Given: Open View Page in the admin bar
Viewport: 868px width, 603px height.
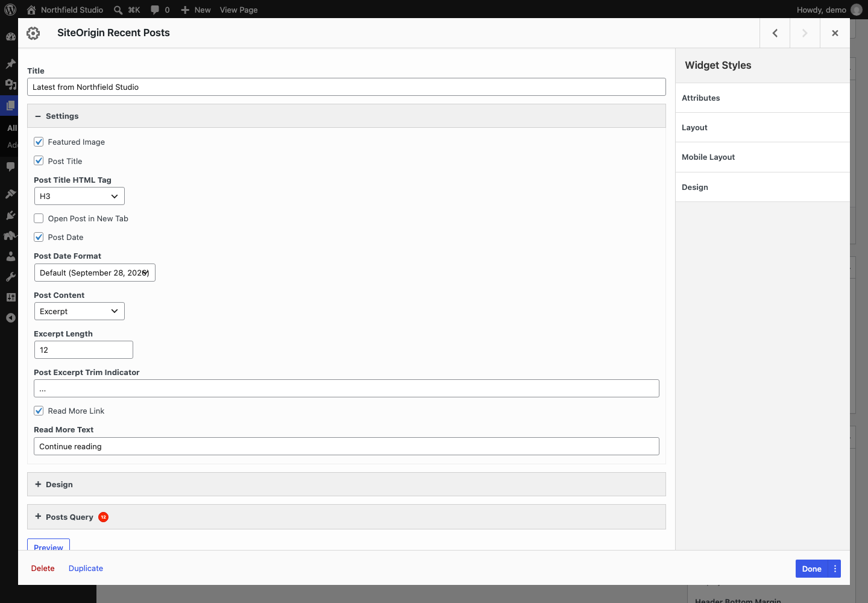Looking at the screenshot, I should coord(239,10).
